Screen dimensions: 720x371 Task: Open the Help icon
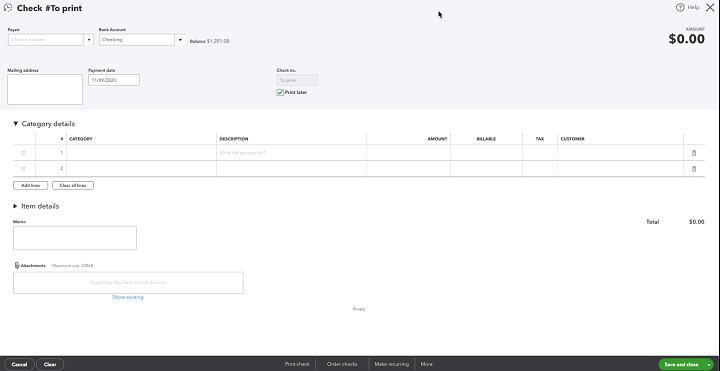click(x=680, y=7)
